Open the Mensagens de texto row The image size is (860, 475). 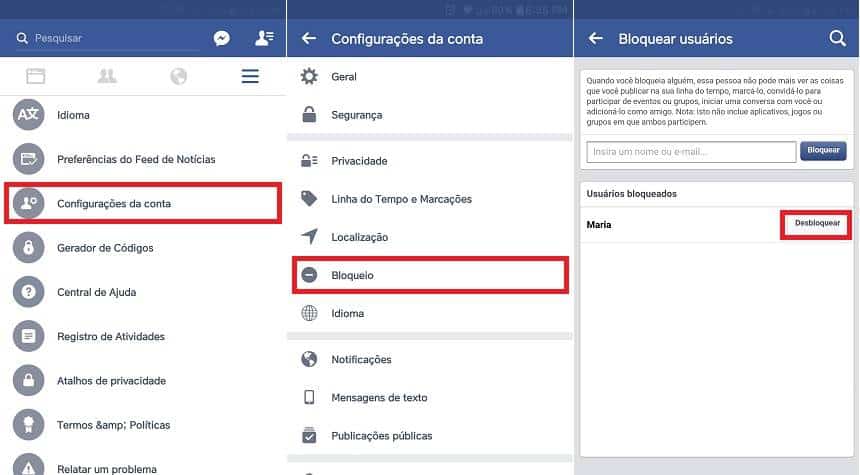tap(430, 397)
